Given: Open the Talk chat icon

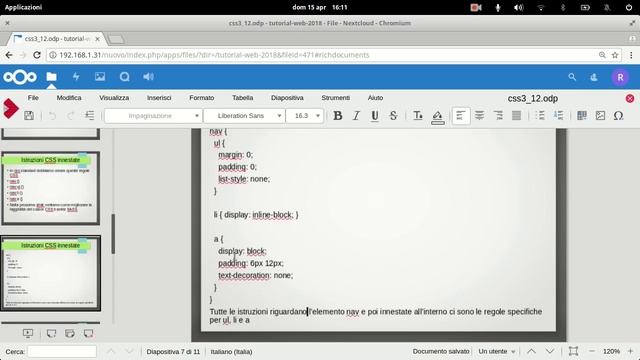Looking at the screenshot, I should tap(124, 77).
